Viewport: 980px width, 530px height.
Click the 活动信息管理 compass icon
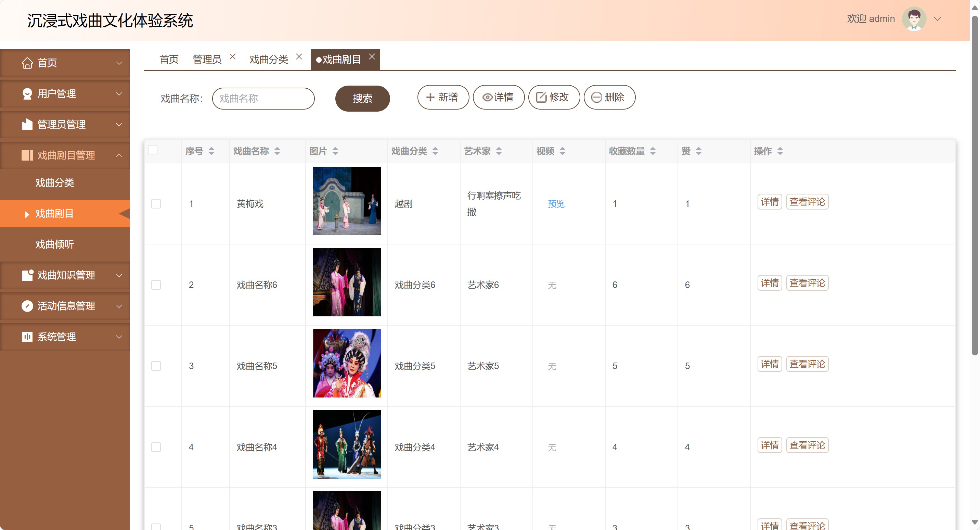click(x=27, y=306)
